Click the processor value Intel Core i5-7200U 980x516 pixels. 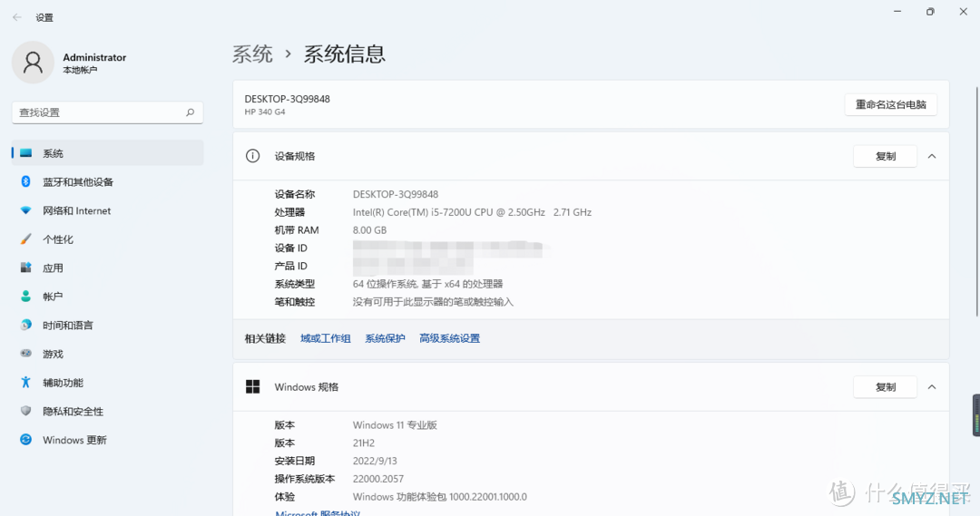tap(472, 212)
